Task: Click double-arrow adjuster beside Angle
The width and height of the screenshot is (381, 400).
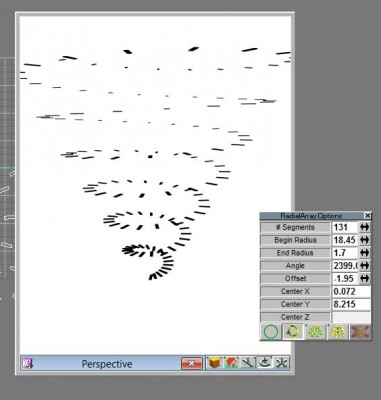Action: point(365,266)
